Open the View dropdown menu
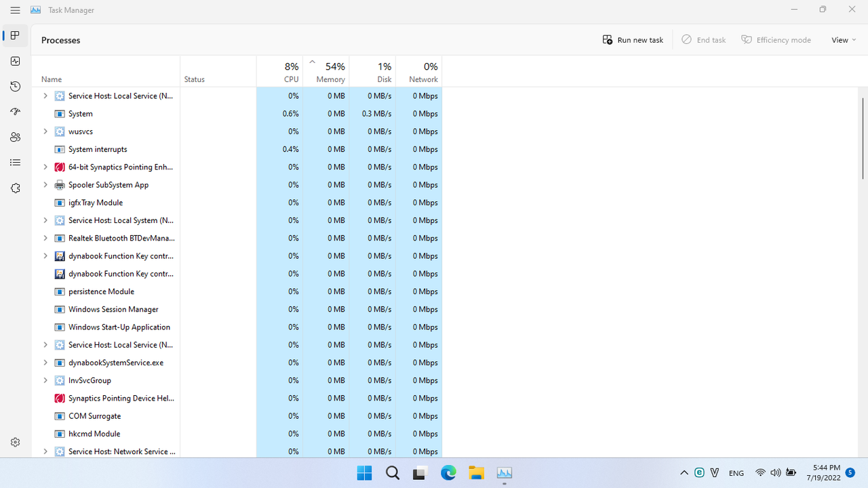This screenshot has width=868, height=488. click(x=844, y=40)
